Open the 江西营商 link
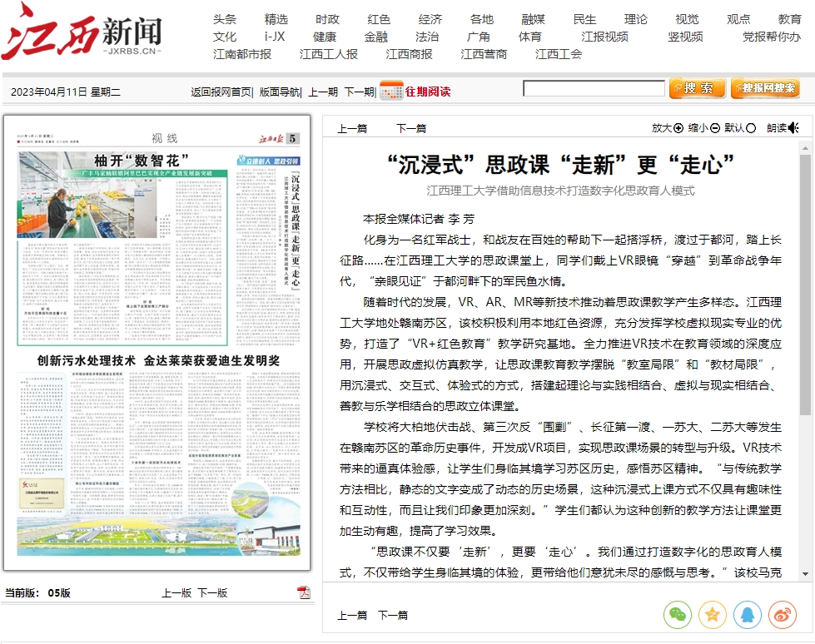 tap(484, 54)
